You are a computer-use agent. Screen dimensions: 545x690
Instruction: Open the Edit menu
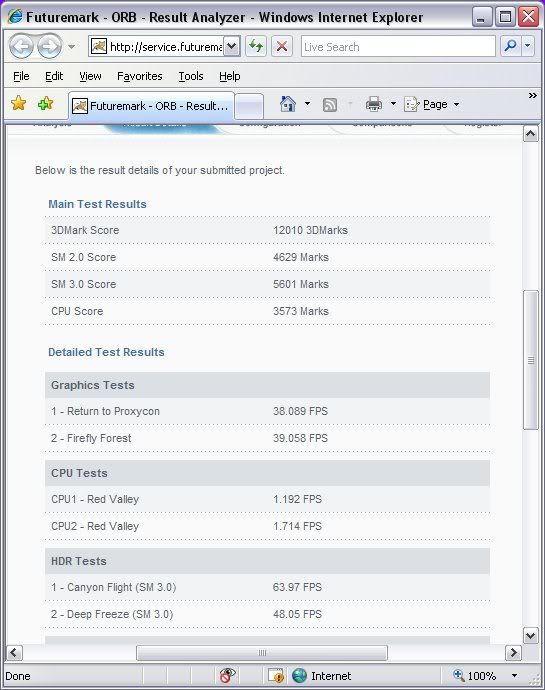pyautogui.click(x=54, y=76)
